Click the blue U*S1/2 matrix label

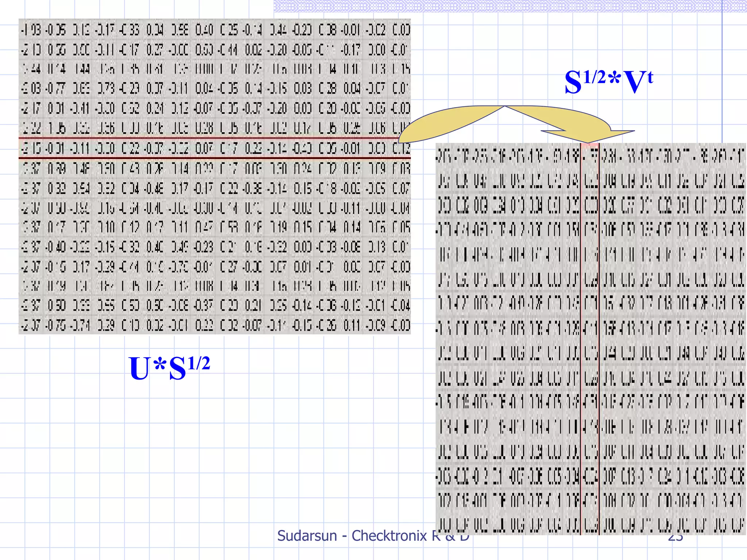(x=169, y=368)
